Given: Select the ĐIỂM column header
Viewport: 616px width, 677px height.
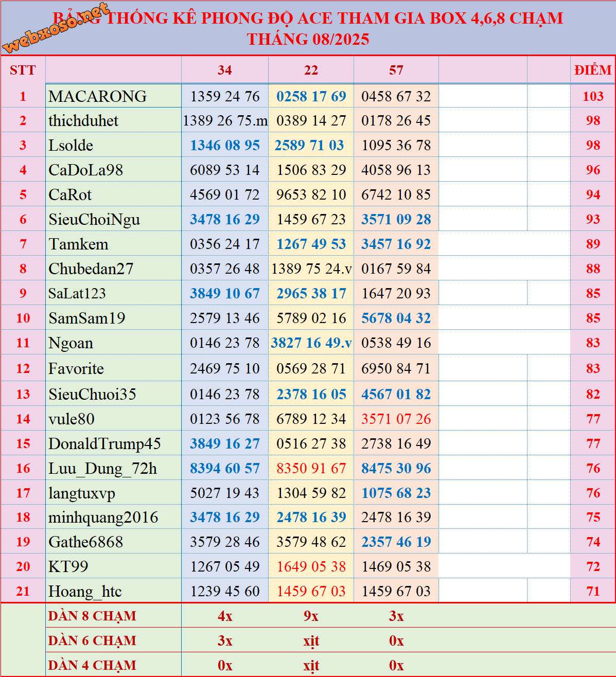Looking at the screenshot, I should pyautogui.click(x=593, y=70).
